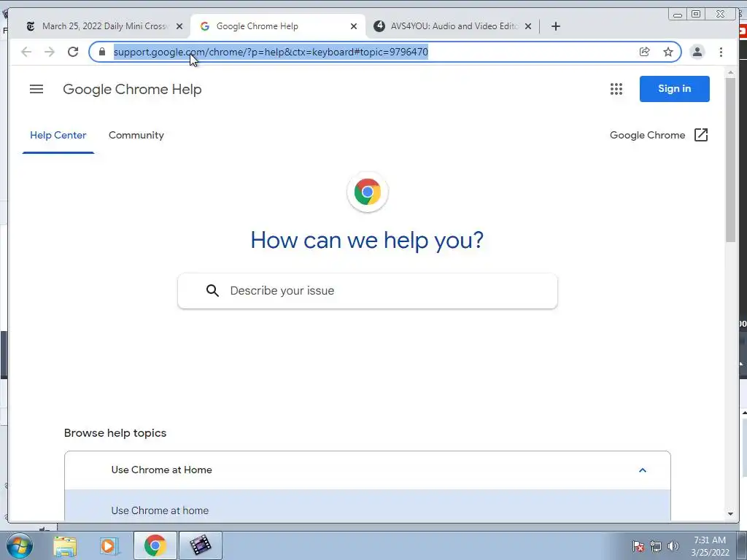Viewport: 747px width, 560px height.
Task: Click the page's vertical scrollbar thumb
Action: tap(731, 160)
